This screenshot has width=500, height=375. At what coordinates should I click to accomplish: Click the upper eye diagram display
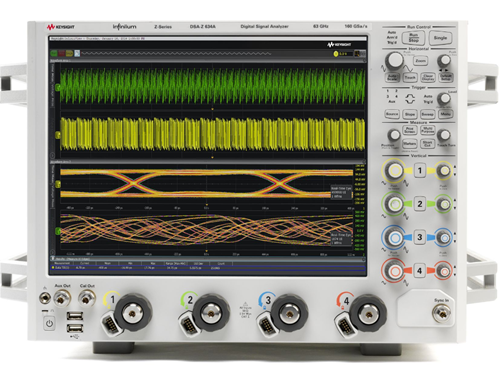[x=207, y=183]
